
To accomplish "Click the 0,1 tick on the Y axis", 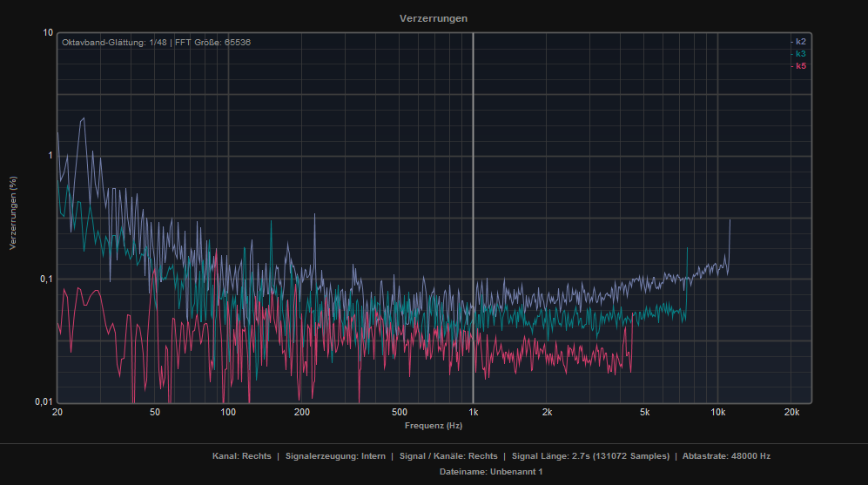I will [x=46, y=280].
